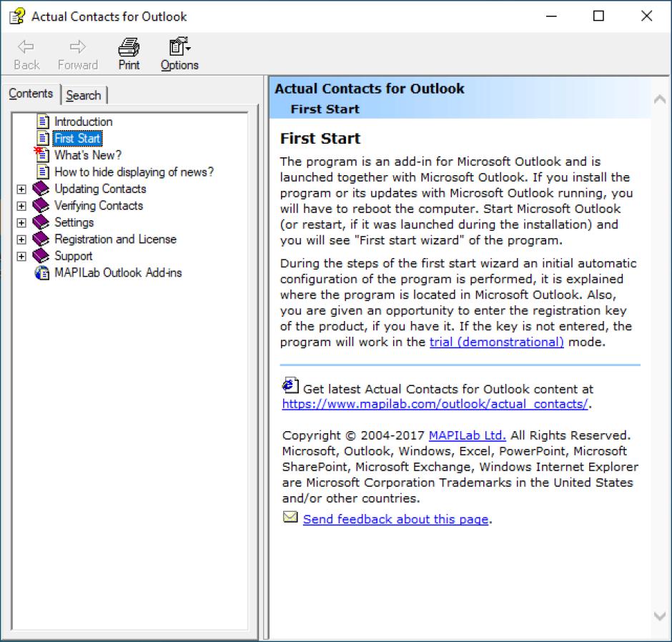
Task: Click the Forward arrow icon
Action: click(x=78, y=46)
